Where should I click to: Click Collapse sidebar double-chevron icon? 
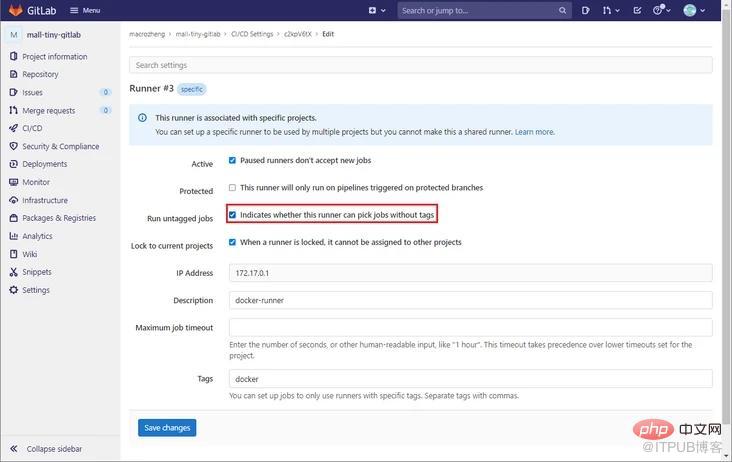pos(14,448)
